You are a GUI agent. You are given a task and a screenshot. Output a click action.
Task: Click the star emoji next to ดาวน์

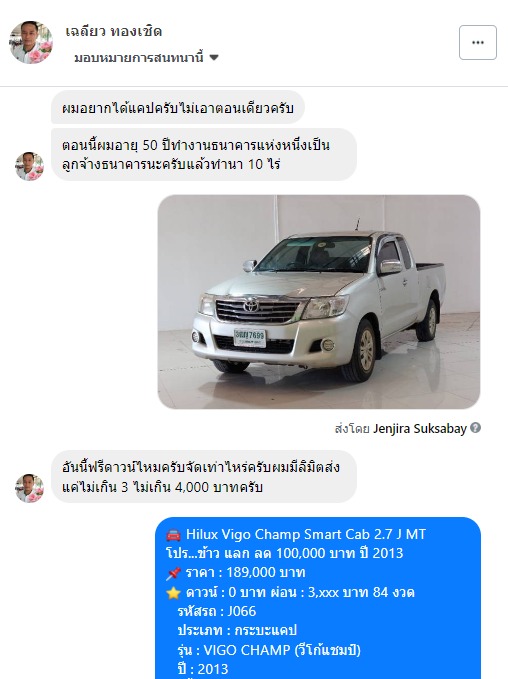pos(173,593)
